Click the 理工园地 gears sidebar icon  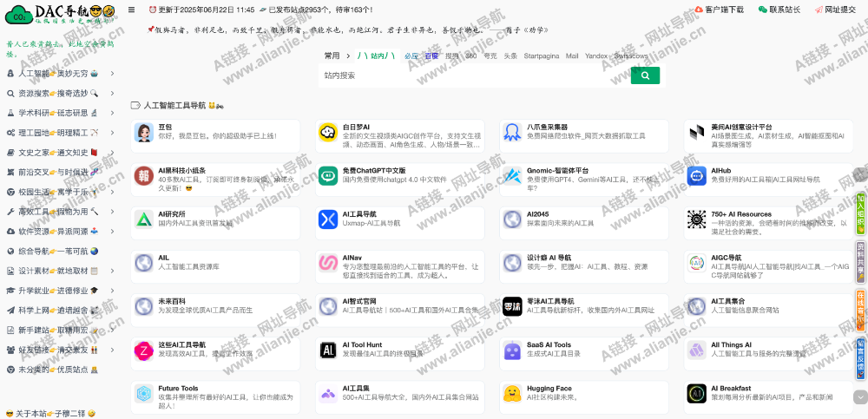tap(10, 133)
